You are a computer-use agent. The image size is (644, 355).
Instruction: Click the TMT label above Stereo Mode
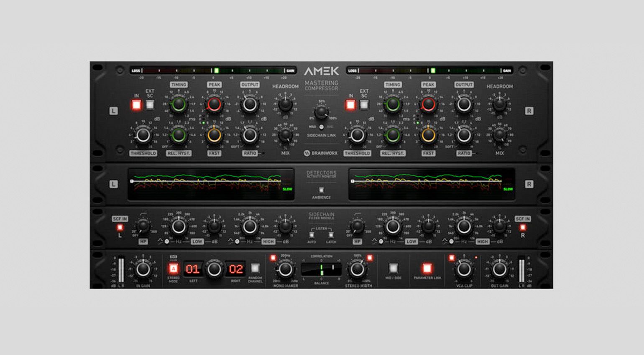(x=173, y=257)
